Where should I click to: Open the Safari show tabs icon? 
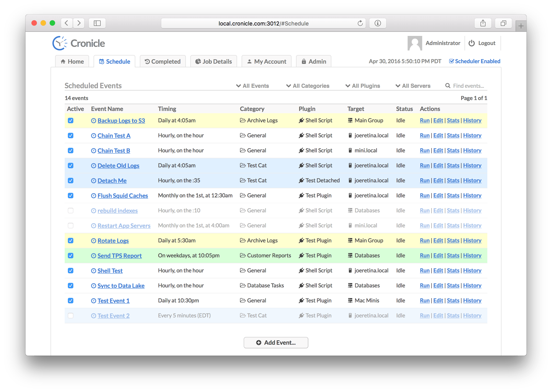(x=503, y=23)
